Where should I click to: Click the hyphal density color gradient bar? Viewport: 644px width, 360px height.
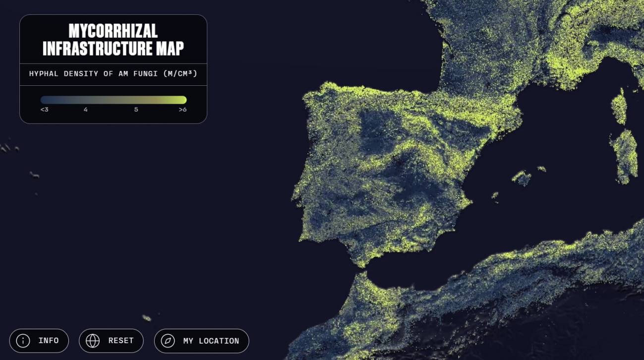(x=114, y=100)
